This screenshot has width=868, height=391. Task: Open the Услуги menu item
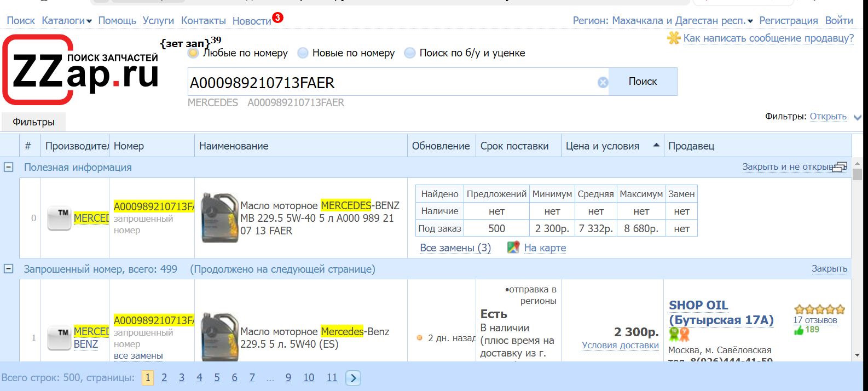[x=158, y=21]
